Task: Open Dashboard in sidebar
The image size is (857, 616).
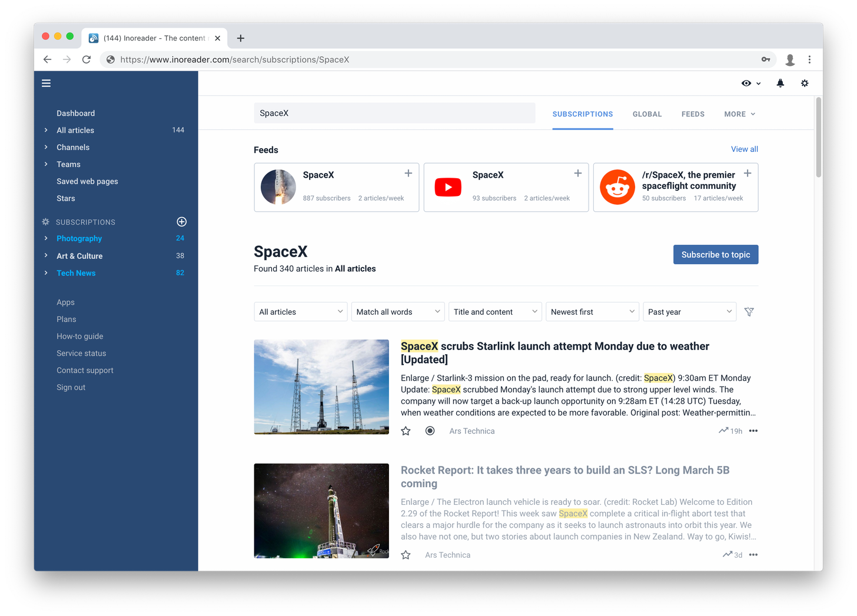Action: (x=76, y=113)
